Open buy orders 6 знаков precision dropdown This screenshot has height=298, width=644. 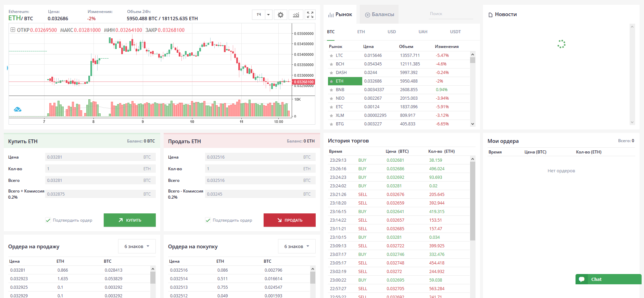(x=296, y=246)
